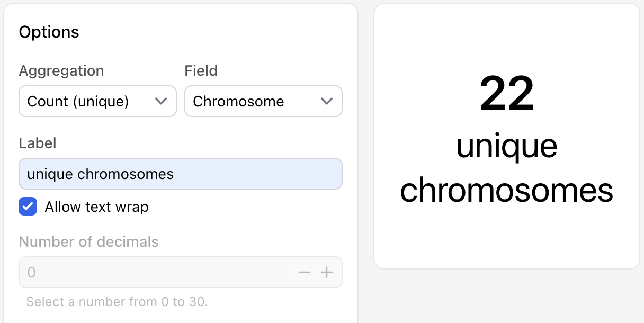Click the 'Field' label above the dropdown
This screenshot has height=323, width=644.
(x=201, y=71)
